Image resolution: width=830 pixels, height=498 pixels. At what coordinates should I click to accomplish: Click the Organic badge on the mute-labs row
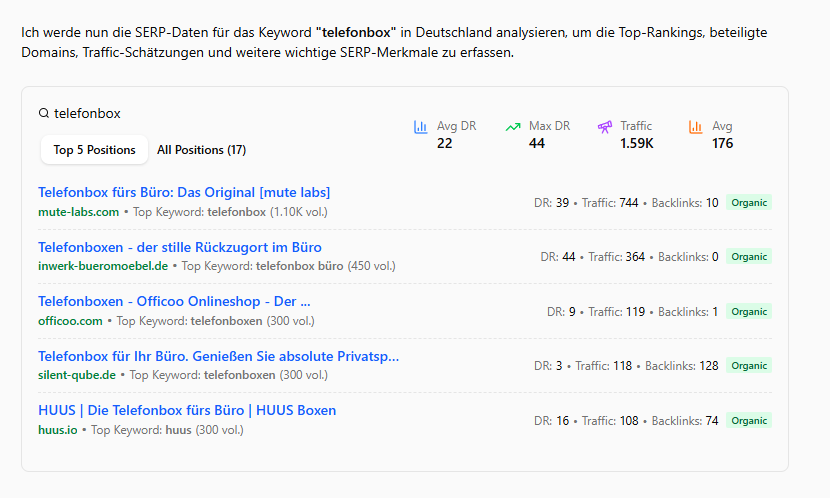click(x=748, y=203)
